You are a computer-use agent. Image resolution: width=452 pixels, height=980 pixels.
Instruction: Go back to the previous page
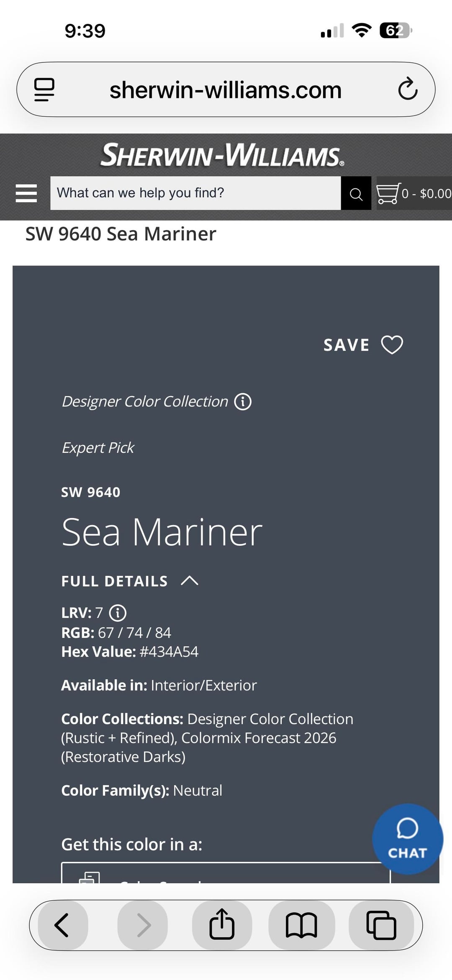point(62,925)
